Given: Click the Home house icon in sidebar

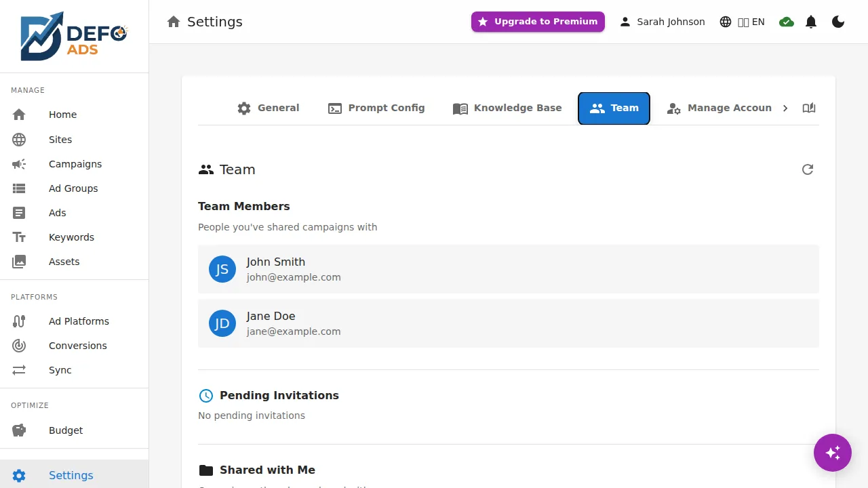Looking at the screenshot, I should click(19, 115).
